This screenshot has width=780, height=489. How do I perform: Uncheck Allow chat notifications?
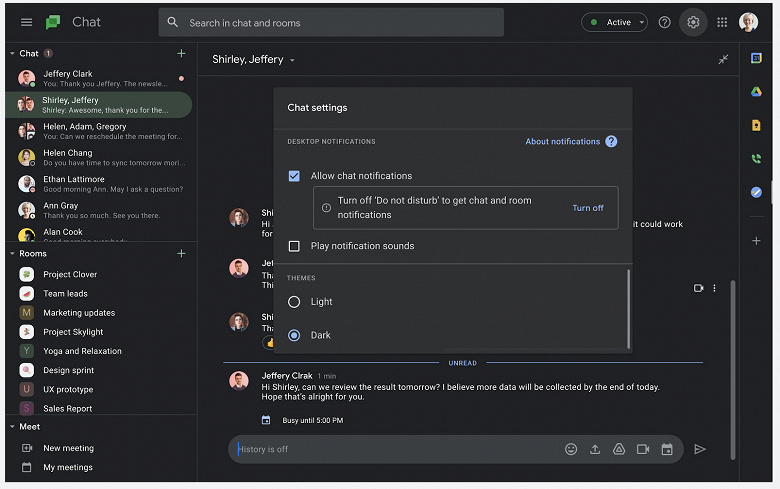(294, 176)
